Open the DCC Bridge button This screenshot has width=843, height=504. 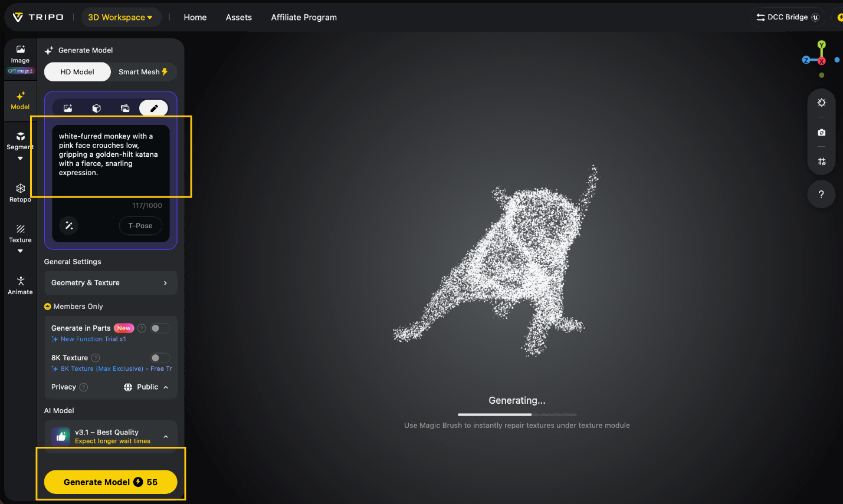point(788,17)
